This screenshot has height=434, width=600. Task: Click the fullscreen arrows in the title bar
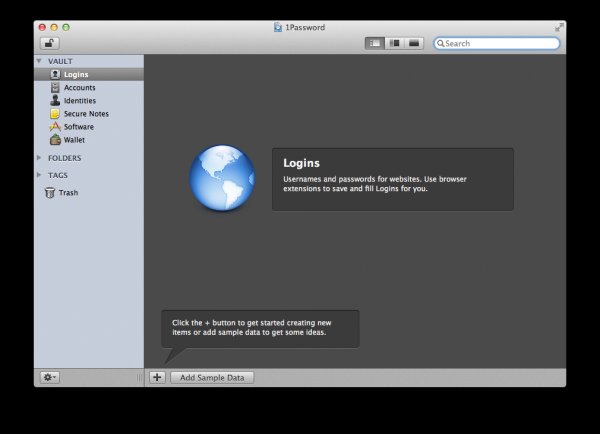pos(559,27)
